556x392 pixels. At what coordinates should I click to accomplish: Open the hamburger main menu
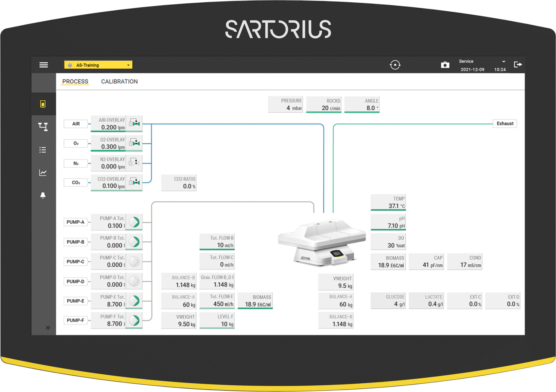(44, 65)
